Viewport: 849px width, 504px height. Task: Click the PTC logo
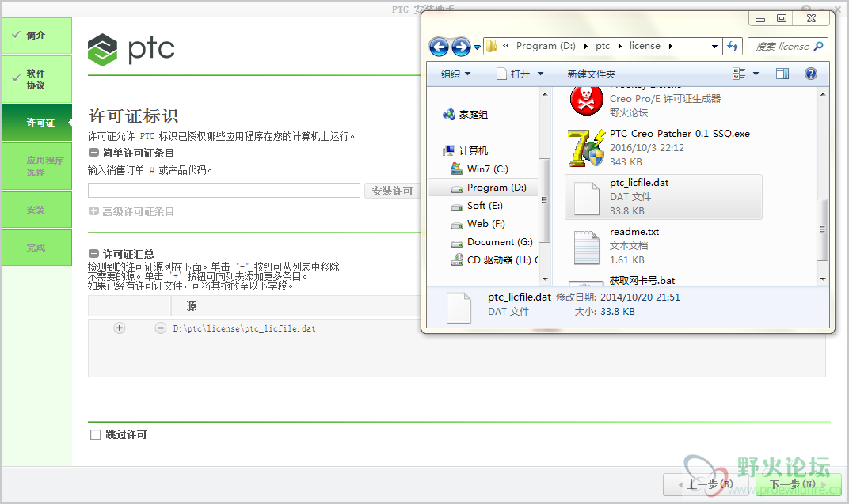[x=131, y=49]
